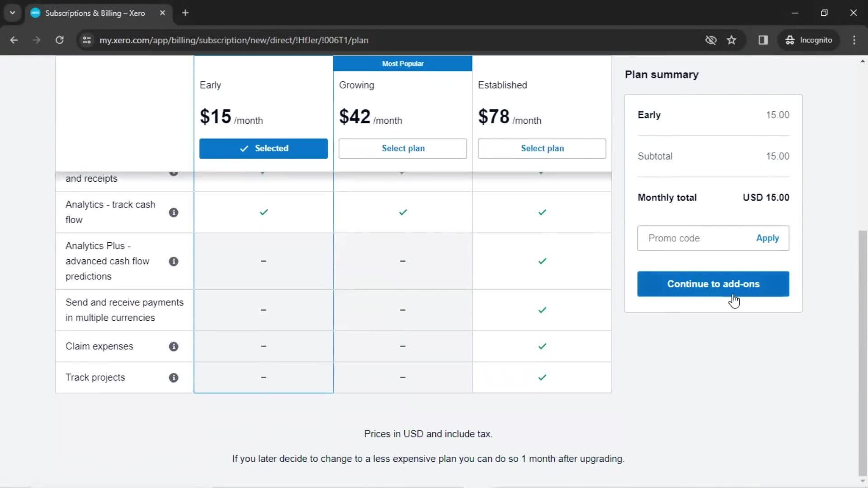Click the Early checkmark for Analytics cash flow
The width and height of the screenshot is (868, 488).
[x=264, y=212]
